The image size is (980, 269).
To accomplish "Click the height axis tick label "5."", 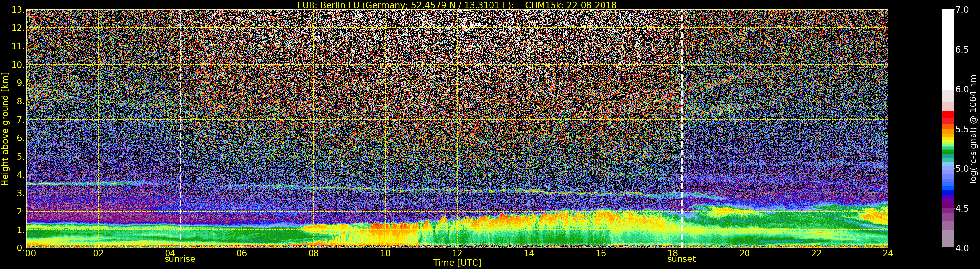I will click(x=20, y=156).
